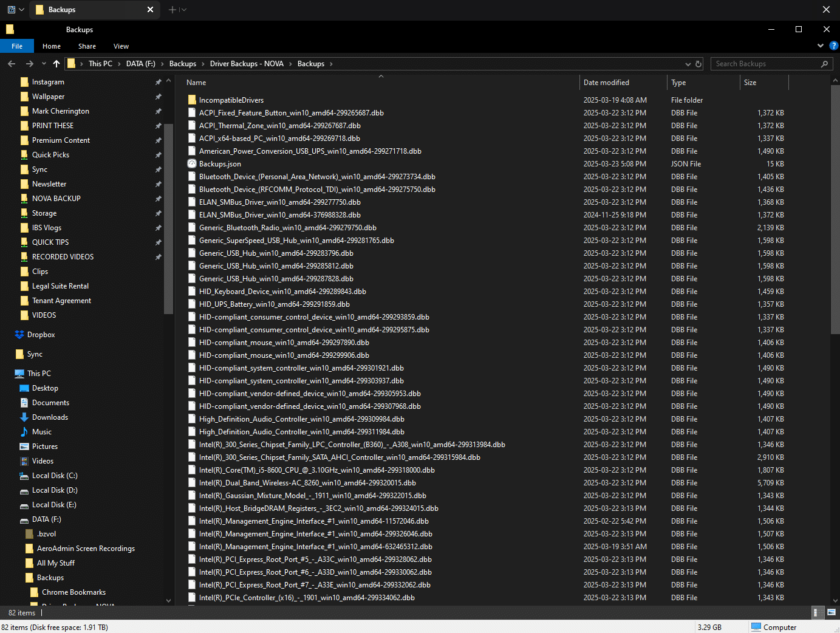Navigate to Driver Backups - NOVA via breadcrumb
The image size is (840, 633).
click(x=247, y=63)
